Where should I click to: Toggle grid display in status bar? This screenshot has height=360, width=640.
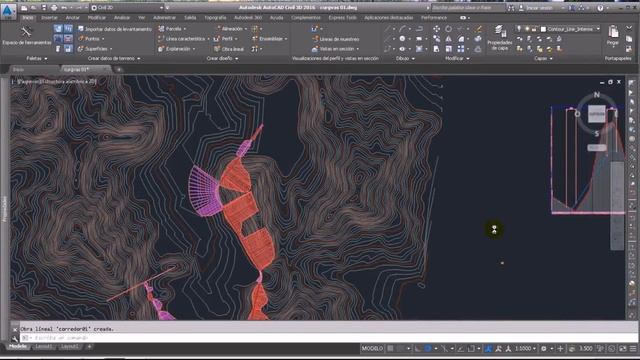click(391, 349)
